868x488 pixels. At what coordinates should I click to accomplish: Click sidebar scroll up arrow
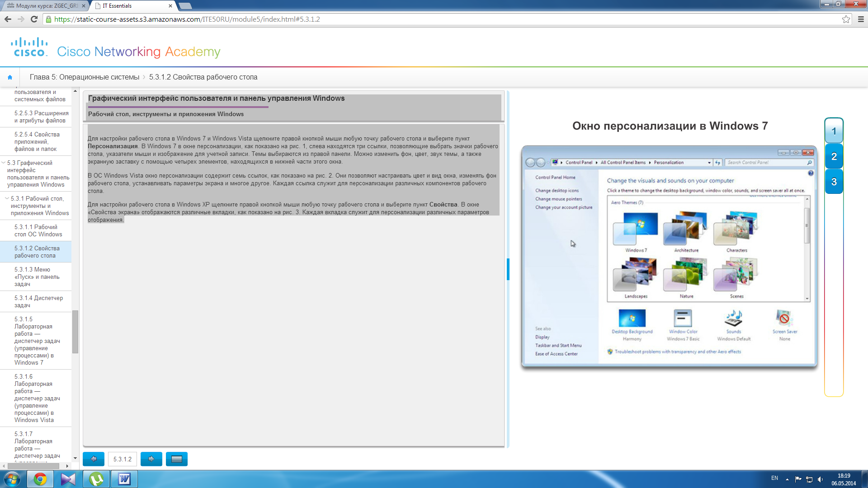point(75,91)
